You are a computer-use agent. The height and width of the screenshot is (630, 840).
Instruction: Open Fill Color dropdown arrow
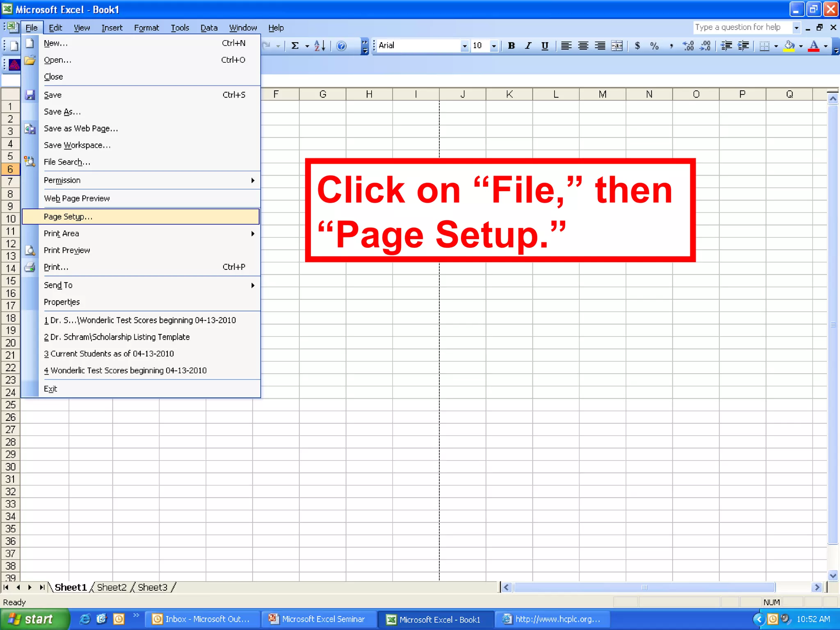(x=801, y=46)
